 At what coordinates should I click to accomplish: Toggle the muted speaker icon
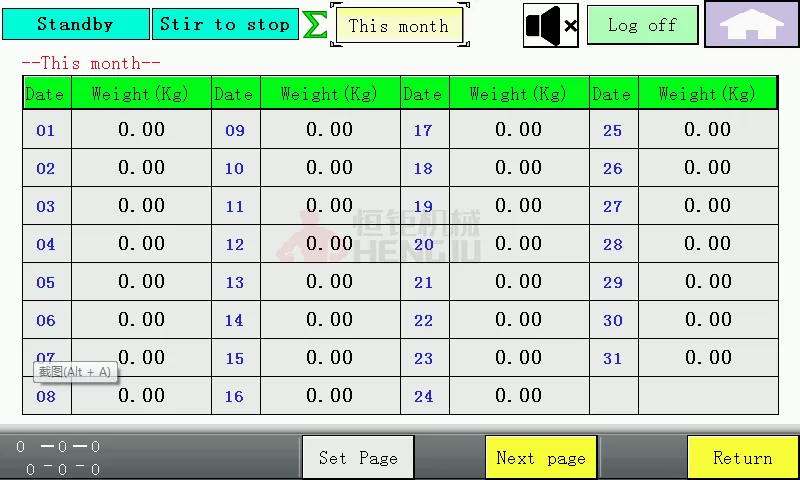(x=550, y=25)
